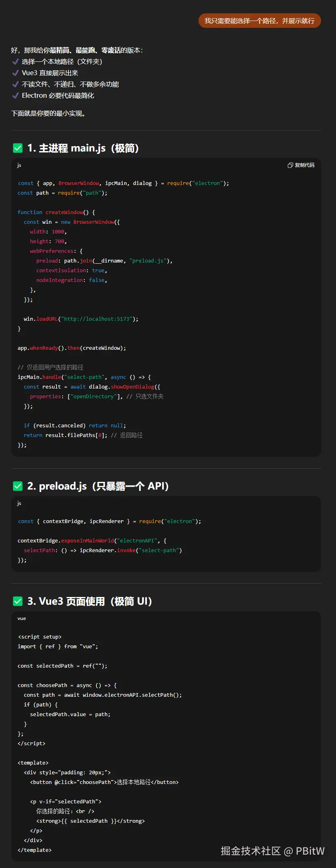Click code line <p v-if="selectedPath">
The width and height of the screenshot is (336, 868).
click(66, 802)
